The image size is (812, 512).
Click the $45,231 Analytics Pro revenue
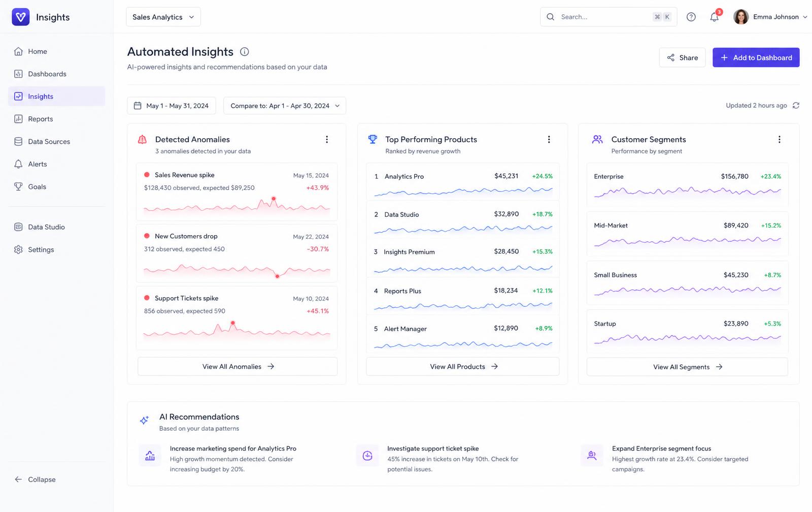pos(506,176)
